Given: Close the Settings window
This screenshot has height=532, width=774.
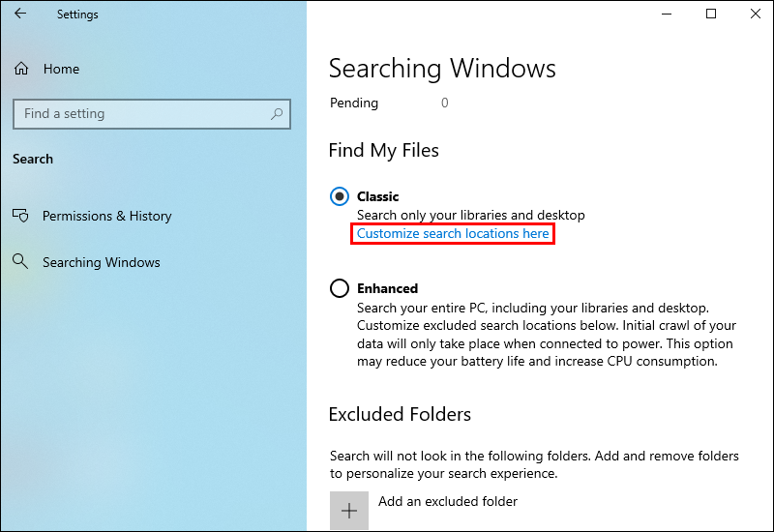Looking at the screenshot, I should [755, 15].
